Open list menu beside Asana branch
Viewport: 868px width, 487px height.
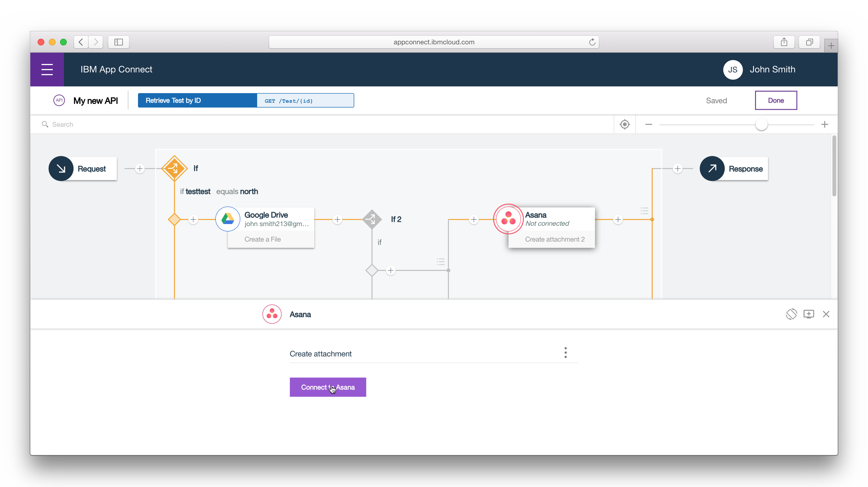(x=644, y=211)
